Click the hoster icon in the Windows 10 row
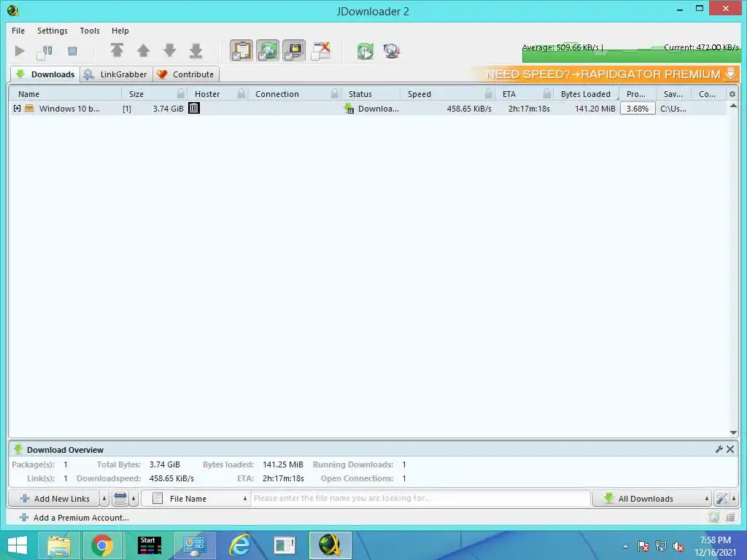Image resolution: width=747 pixels, height=560 pixels. (x=194, y=108)
